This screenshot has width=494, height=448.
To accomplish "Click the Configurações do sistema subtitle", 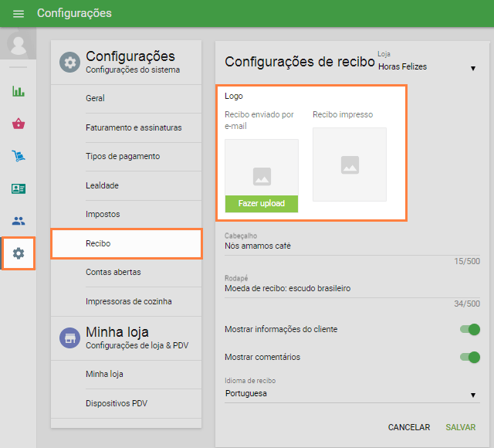I will (133, 70).
